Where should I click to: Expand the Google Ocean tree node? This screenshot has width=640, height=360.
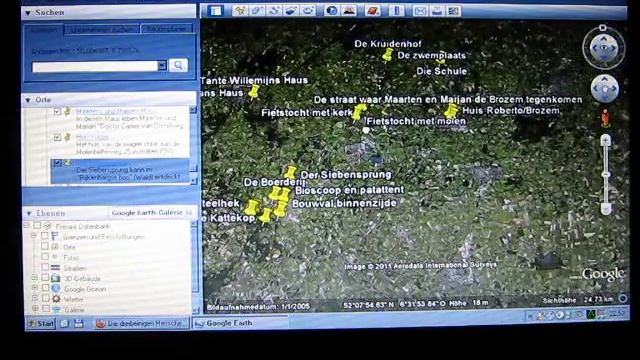[x=35, y=288]
